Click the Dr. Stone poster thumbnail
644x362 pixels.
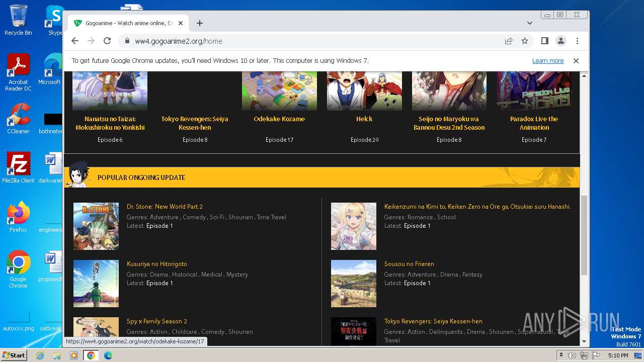pyautogui.click(x=96, y=226)
